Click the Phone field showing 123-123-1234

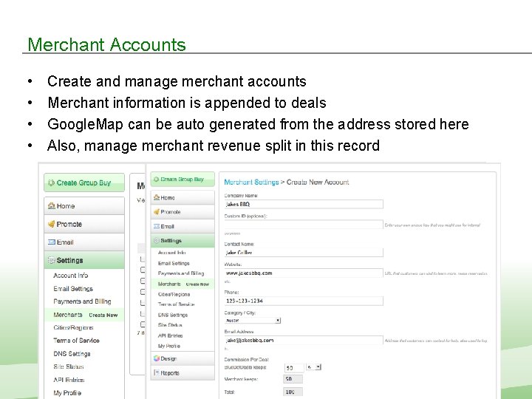click(304, 301)
